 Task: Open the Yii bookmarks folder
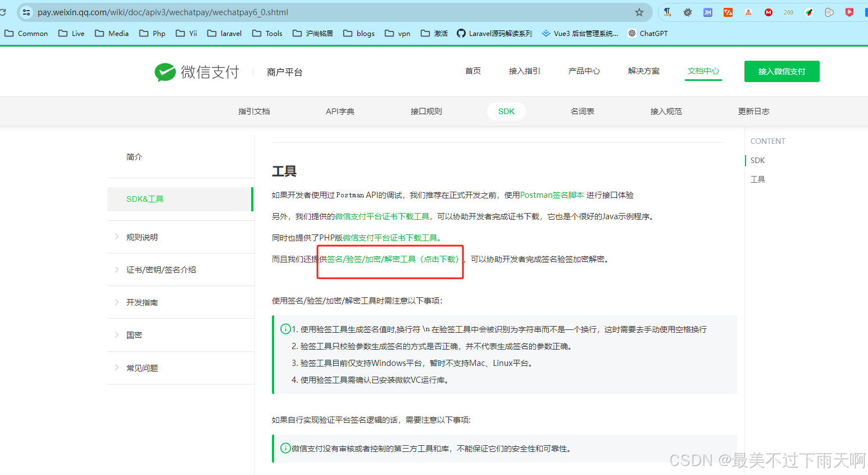coord(187,34)
